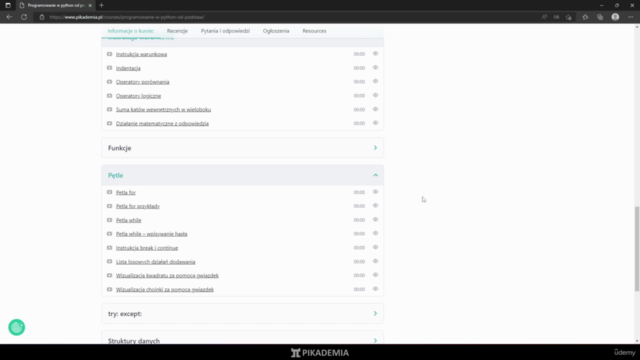The width and height of the screenshot is (640, 360).
Task: Click the video icon beside Pętla for przykłady
Action: [x=109, y=206]
